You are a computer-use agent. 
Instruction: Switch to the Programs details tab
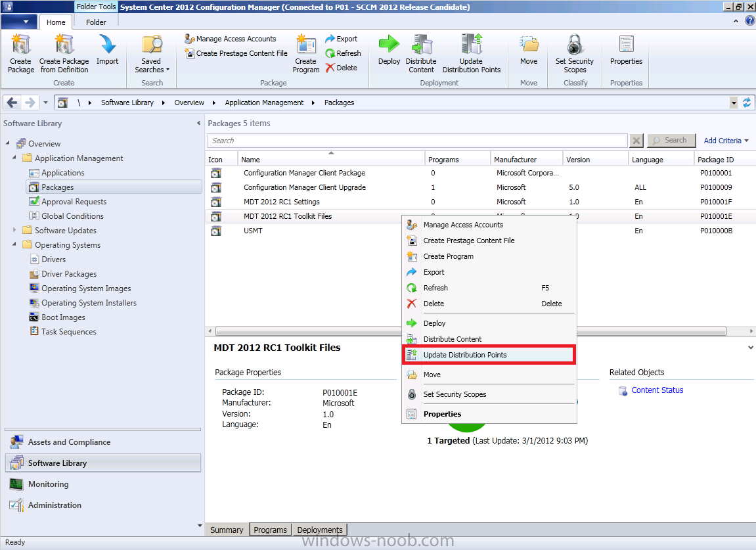pyautogui.click(x=270, y=530)
